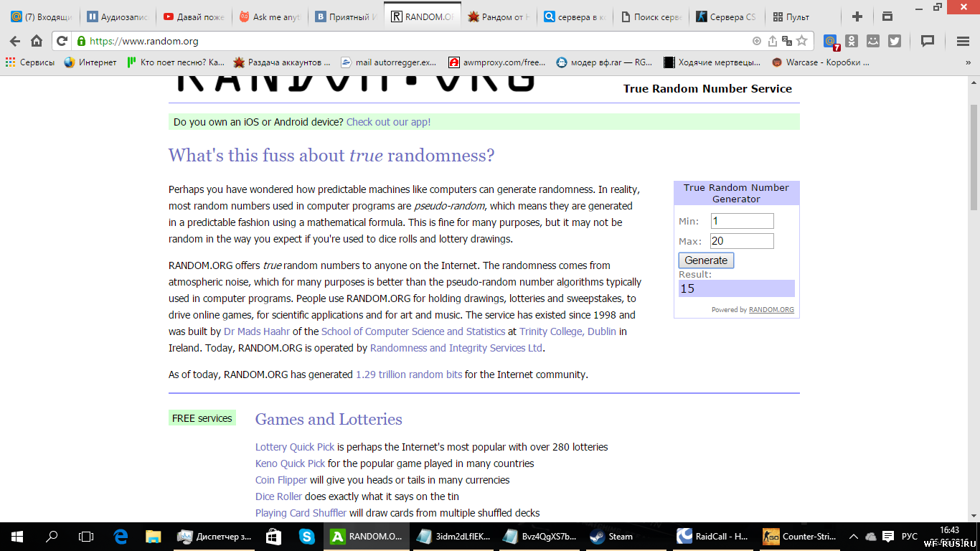Open the Keno Quick Pick link

(x=290, y=463)
